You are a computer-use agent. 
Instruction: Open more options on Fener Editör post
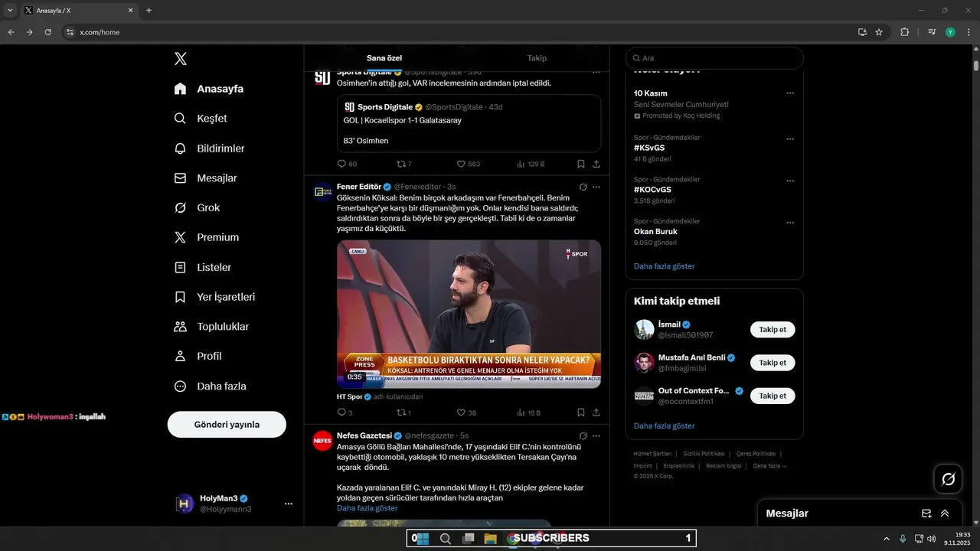pyautogui.click(x=596, y=187)
